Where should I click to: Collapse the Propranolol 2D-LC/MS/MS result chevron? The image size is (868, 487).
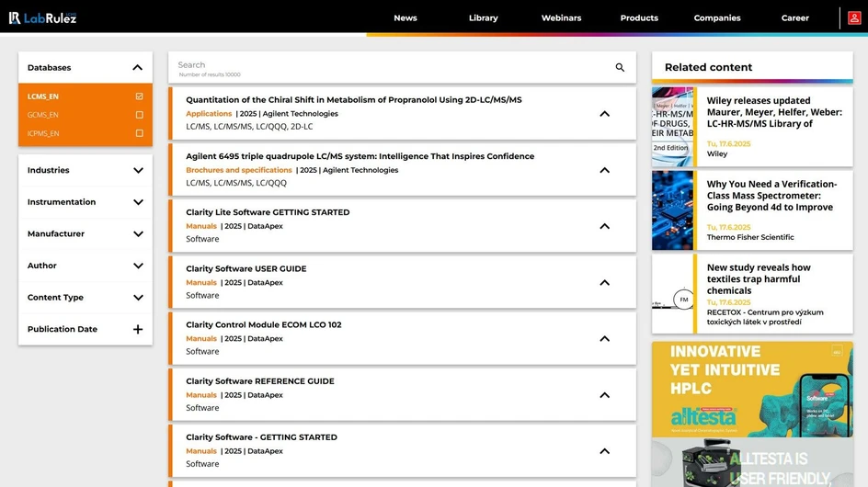coord(604,114)
